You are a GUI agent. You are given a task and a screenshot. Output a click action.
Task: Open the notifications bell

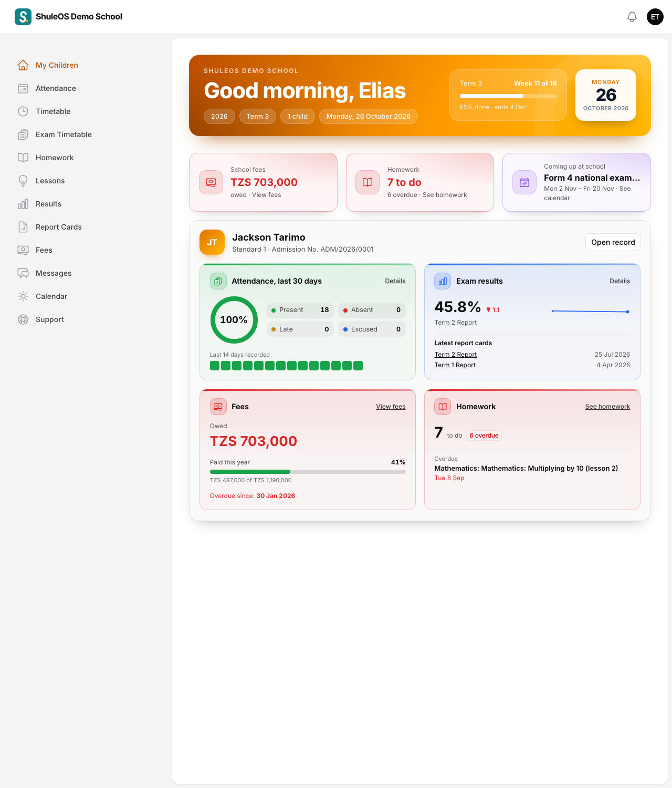632,17
